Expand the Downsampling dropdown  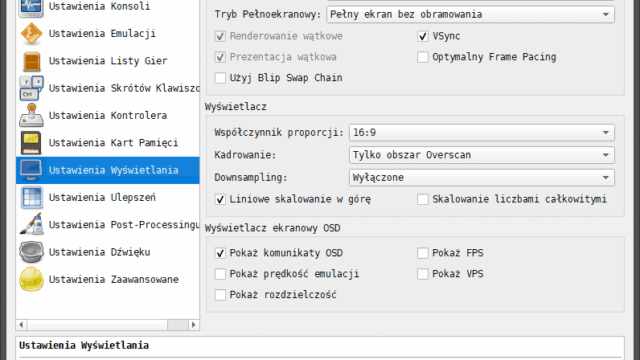point(482,178)
